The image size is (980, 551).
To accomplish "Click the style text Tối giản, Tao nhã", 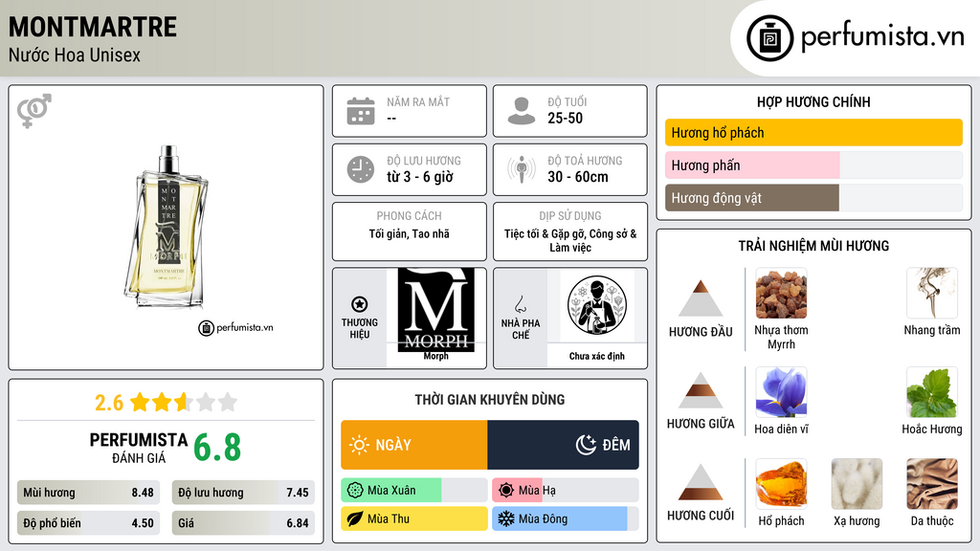I will click(410, 233).
